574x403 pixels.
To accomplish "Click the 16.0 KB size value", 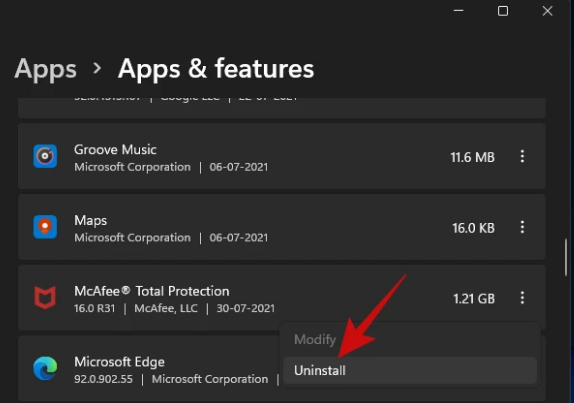I will pos(473,228).
